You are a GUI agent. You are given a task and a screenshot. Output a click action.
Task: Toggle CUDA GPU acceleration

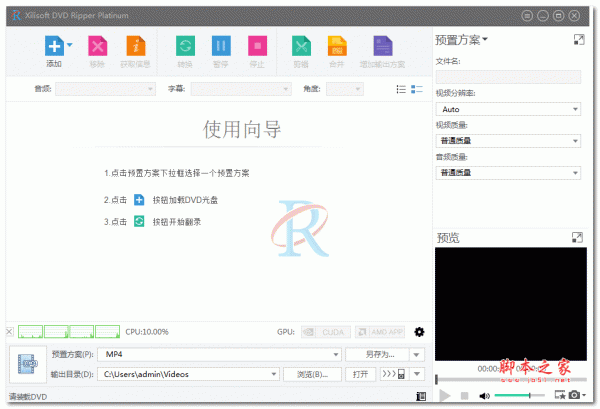325,332
